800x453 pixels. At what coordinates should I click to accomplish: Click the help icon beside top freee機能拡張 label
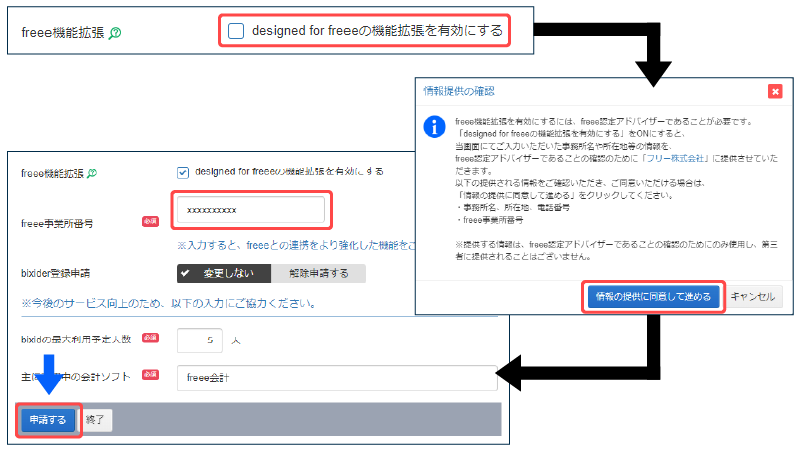(x=115, y=33)
